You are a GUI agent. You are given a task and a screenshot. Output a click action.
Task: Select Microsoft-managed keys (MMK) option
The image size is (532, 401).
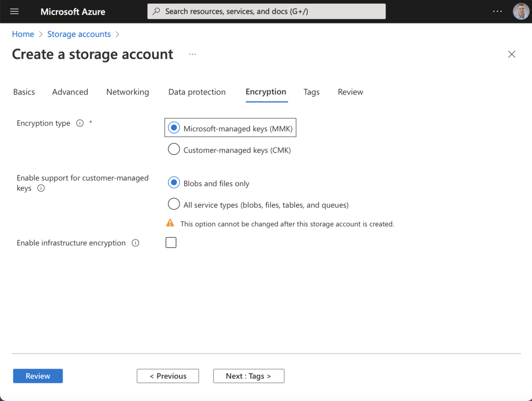tap(174, 128)
